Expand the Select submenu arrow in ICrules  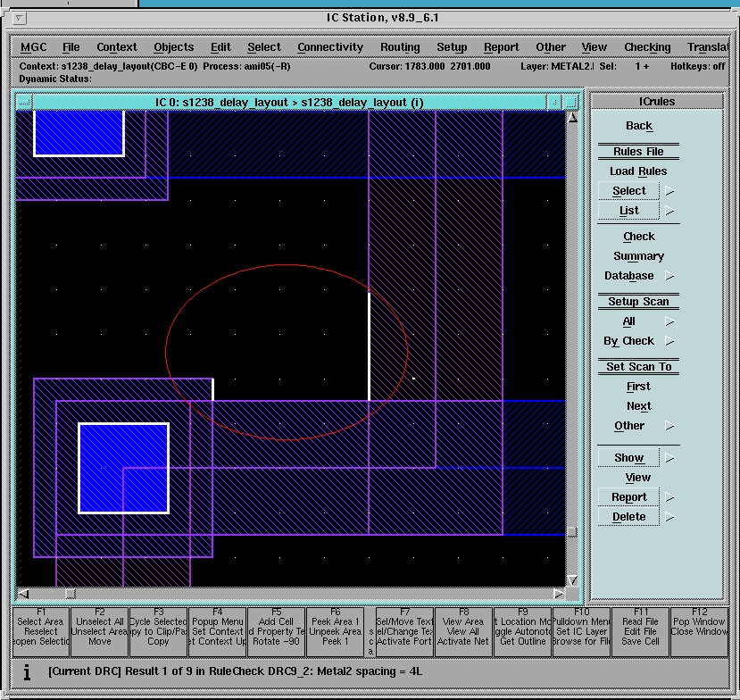(x=669, y=190)
